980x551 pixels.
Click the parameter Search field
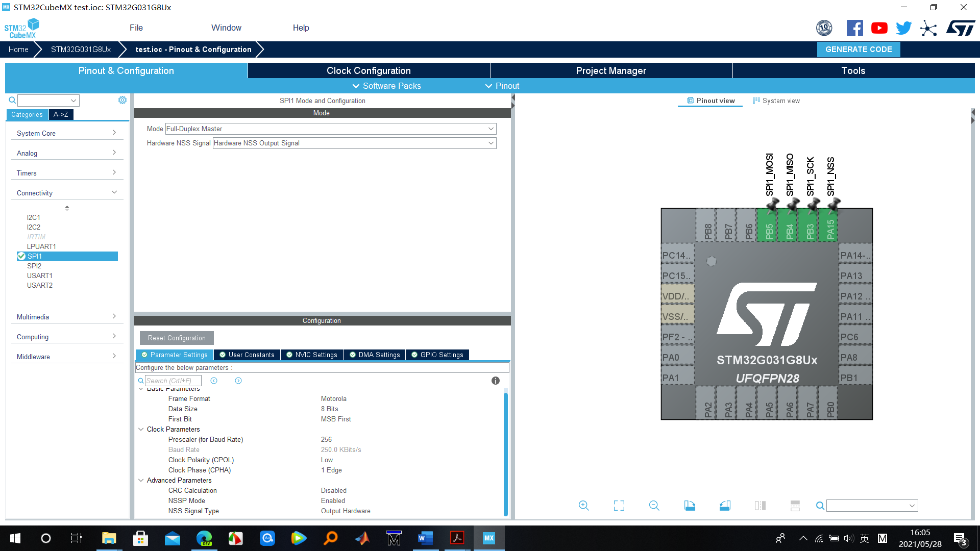(173, 381)
